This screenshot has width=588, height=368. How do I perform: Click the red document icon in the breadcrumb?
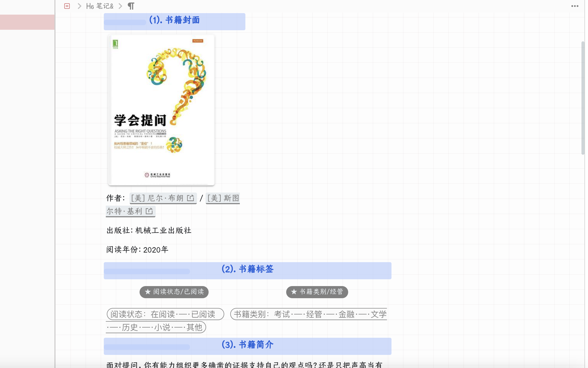tap(67, 6)
